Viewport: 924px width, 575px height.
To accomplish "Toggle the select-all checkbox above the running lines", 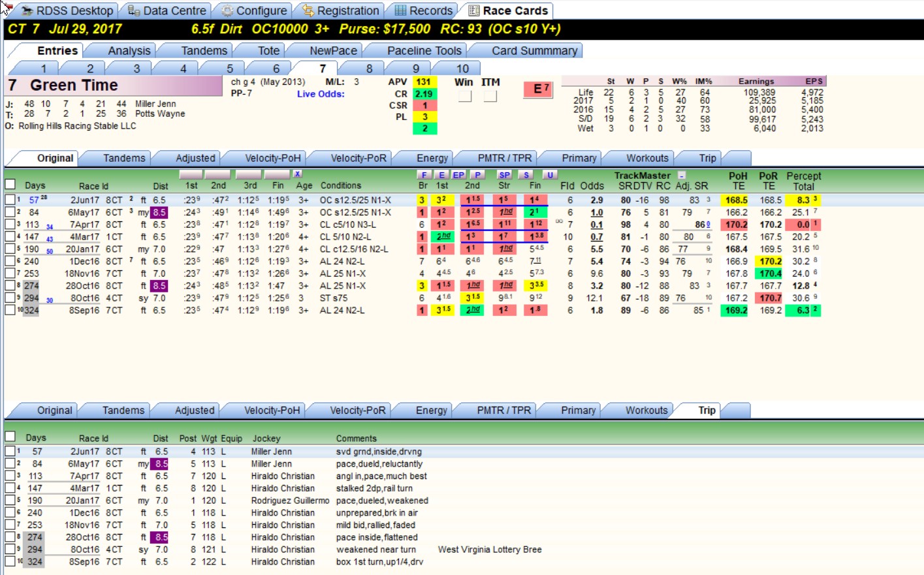I will point(10,185).
